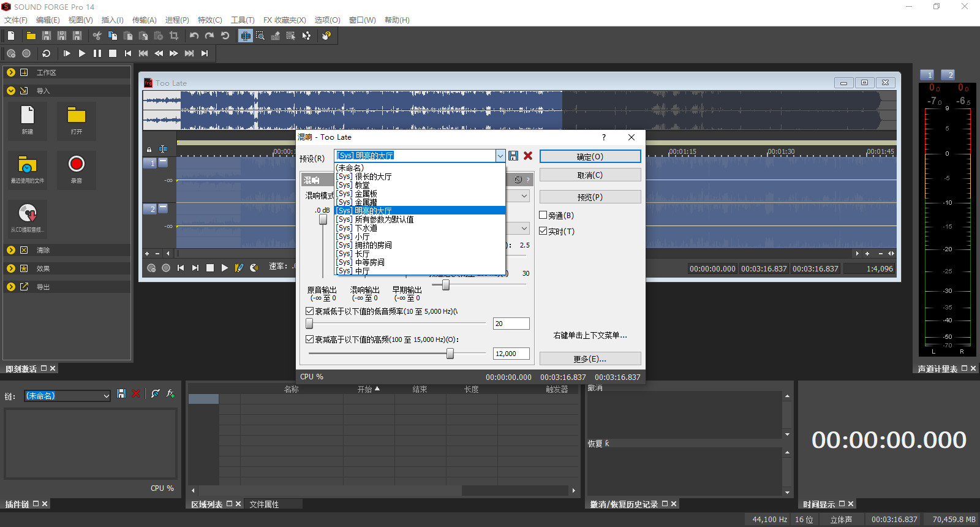Open the FX Favorites (FX 收藏夹) menu
The height and width of the screenshot is (527, 980).
tap(284, 20)
